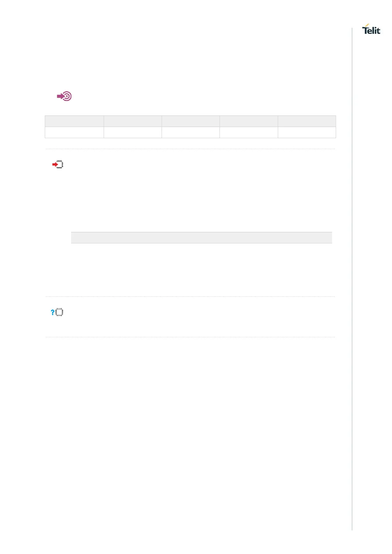Click the last white cell in the table's data row

pos(307,132)
